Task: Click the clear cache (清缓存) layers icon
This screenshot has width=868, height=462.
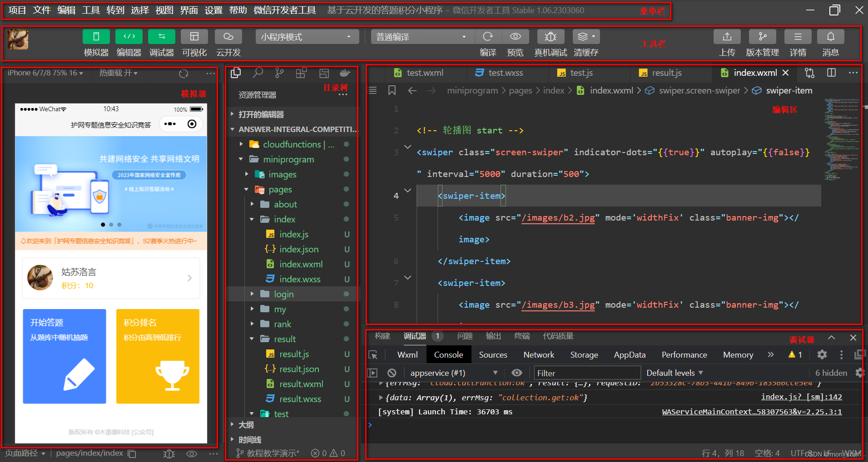Action: click(586, 37)
